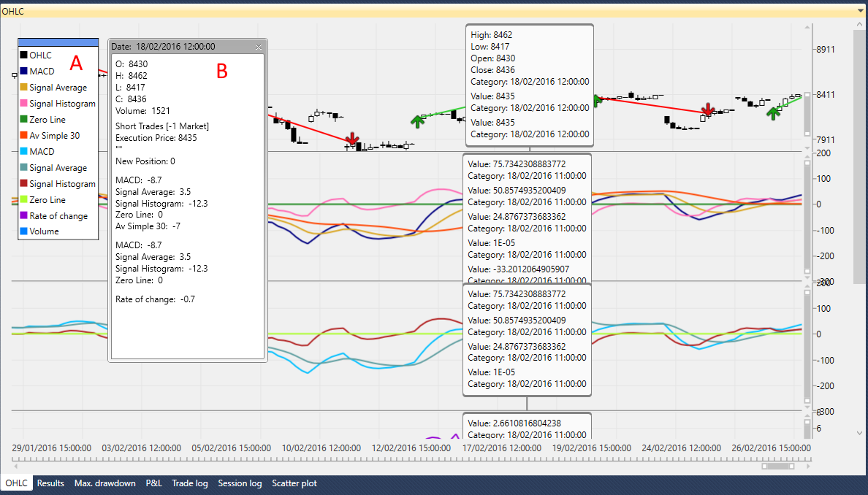Click 'Av Simple 30: -7' value
Image resolution: width=868 pixels, height=495 pixels.
click(148, 226)
